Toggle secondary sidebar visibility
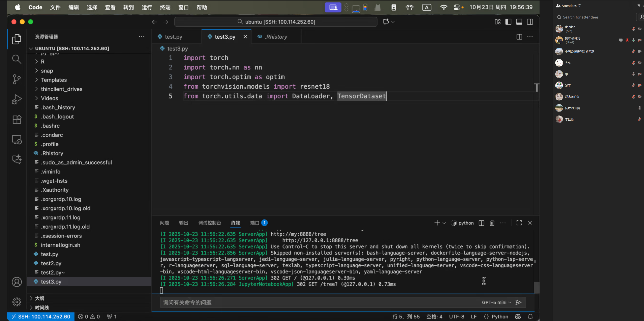Viewport: 644px width, 321px height. tap(530, 22)
